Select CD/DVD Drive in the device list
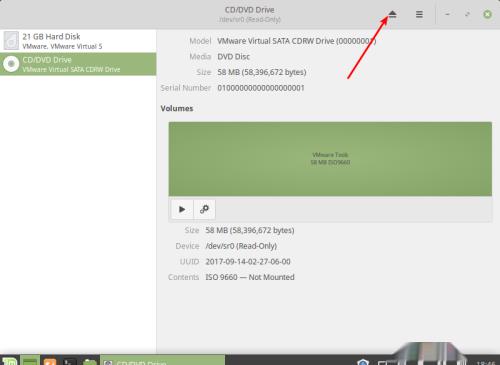Viewport: 500px width, 365px height. click(78, 64)
